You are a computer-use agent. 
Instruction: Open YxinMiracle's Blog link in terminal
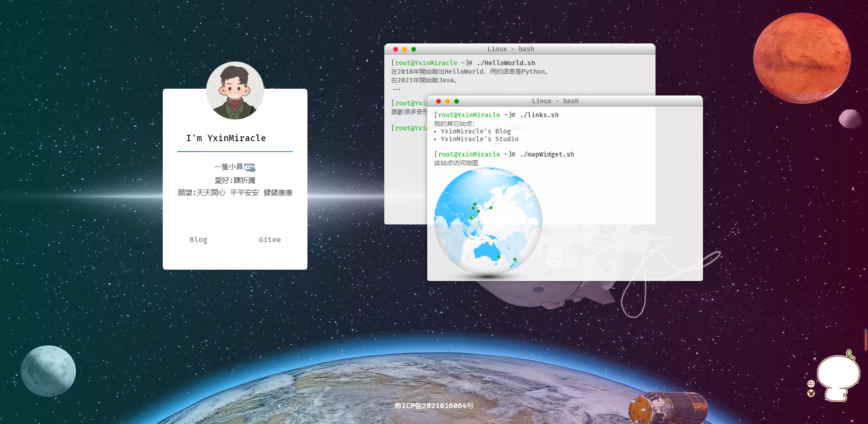(476, 131)
